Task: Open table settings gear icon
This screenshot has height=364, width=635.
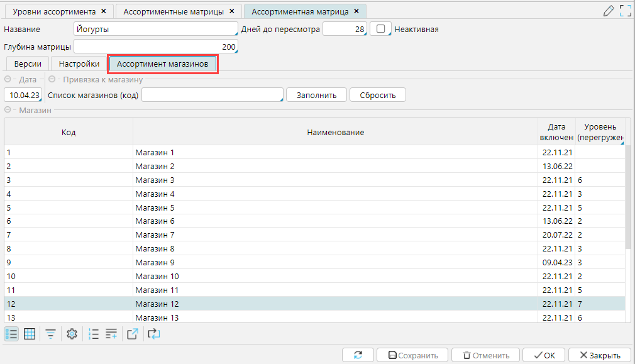Action: [72, 334]
